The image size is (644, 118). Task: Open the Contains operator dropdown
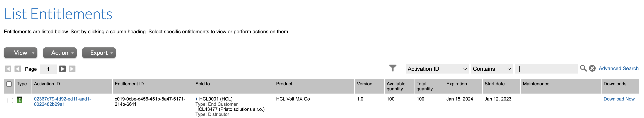pos(491,69)
